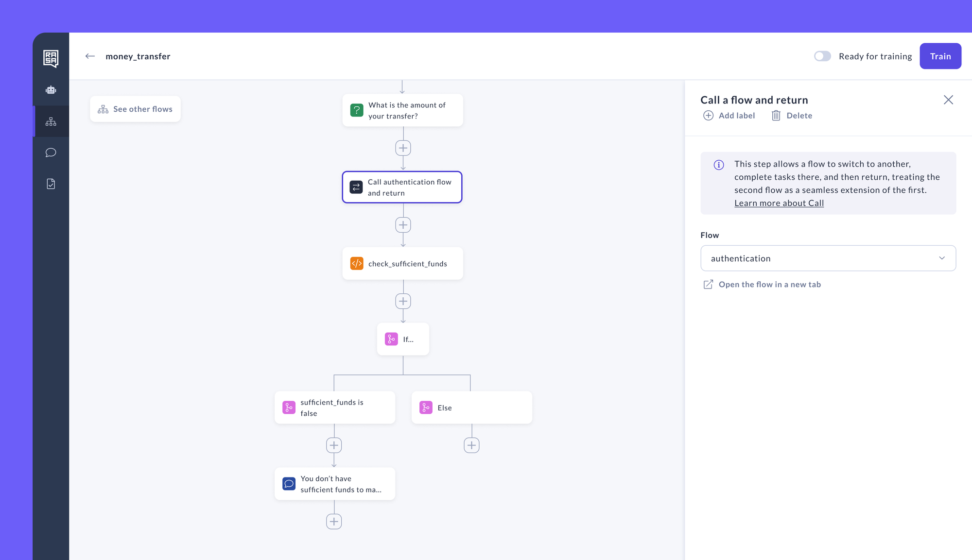Click the trash Delete icon
The height and width of the screenshot is (560, 972).
(776, 116)
